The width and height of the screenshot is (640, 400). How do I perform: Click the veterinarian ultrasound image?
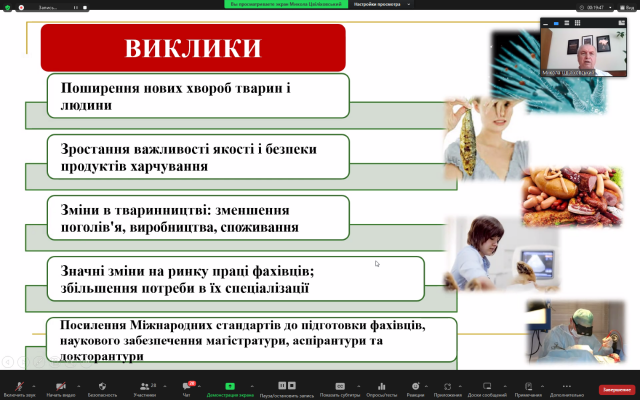tap(501, 254)
